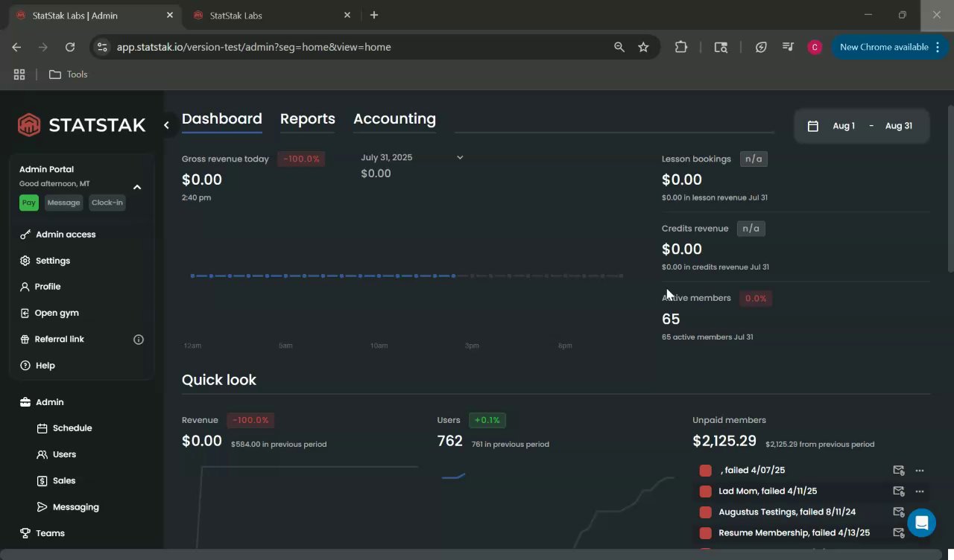Viewport: 954px width, 560px height.
Task: Click the Message button under Admin Portal
Action: 63,203
